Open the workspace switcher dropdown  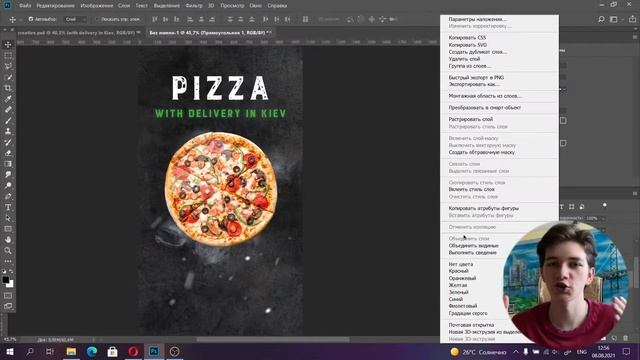coord(615,19)
